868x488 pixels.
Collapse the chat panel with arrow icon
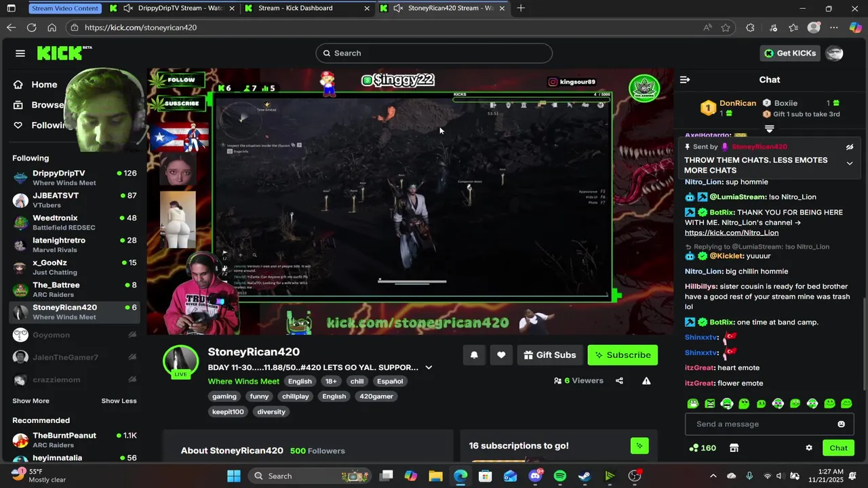click(685, 80)
